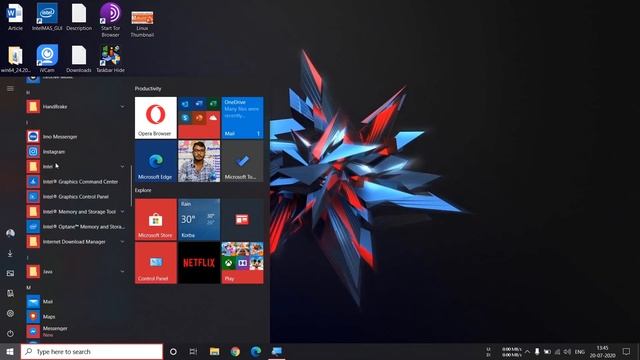Viewport: 640px width, 360px height.
Task: Click the app list scrollbar thumb
Action: coord(131,186)
